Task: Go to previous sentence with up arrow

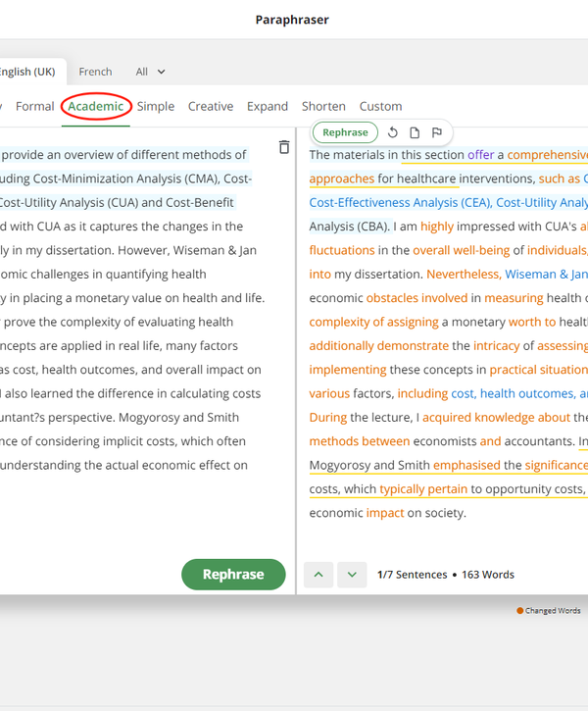Action: tap(318, 575)
